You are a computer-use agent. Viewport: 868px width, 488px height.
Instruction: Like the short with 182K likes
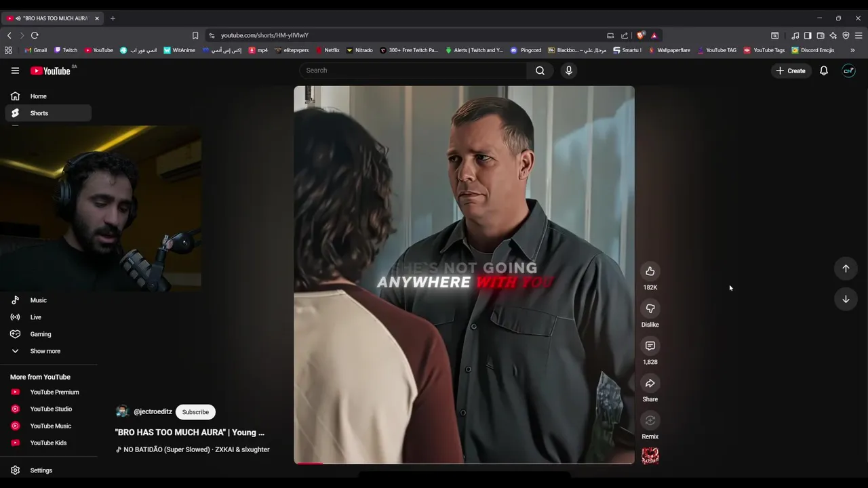coord(650,271)
